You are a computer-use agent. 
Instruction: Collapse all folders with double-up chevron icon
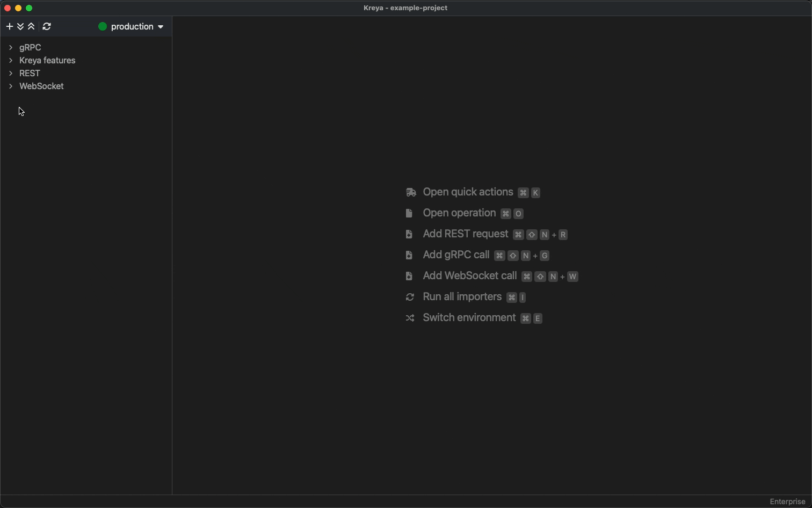point(31,26)
